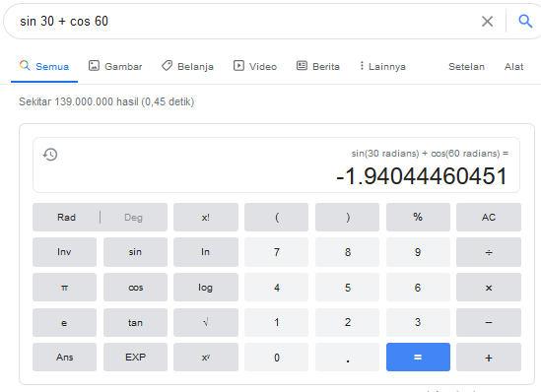Viewport: 541px width, 392px height.
Task: Switch calculator to Deg mode
Action: pyautogui.click(x=133, y=218)
